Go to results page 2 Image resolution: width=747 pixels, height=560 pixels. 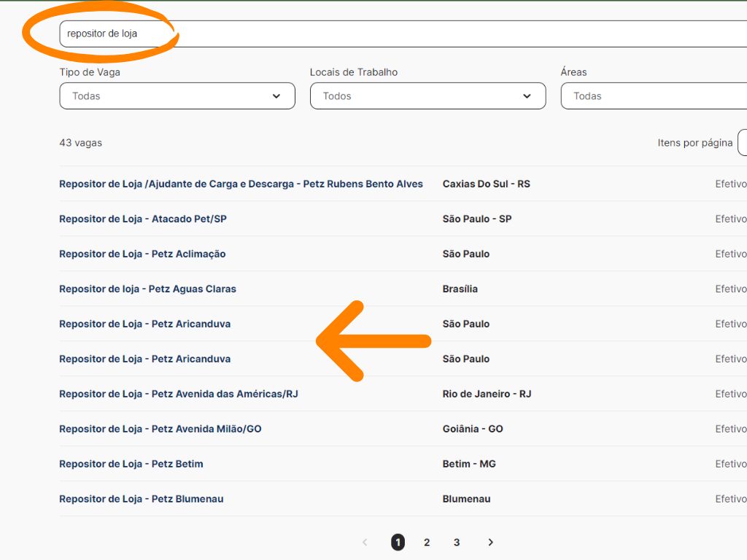click(x=427, y=542)
